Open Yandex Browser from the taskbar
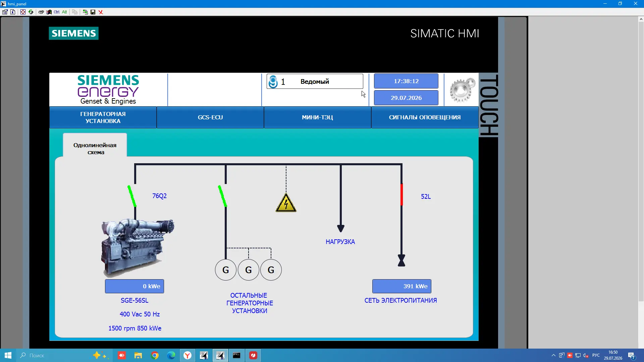The height and width of the screenshot is (362, 644). click(x=187, y=355)
